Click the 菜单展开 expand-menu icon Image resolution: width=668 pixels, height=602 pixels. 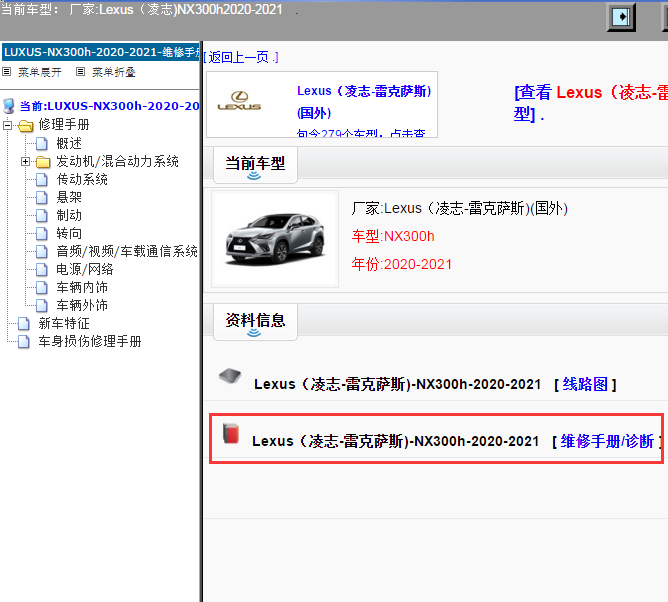pos(6,72)
